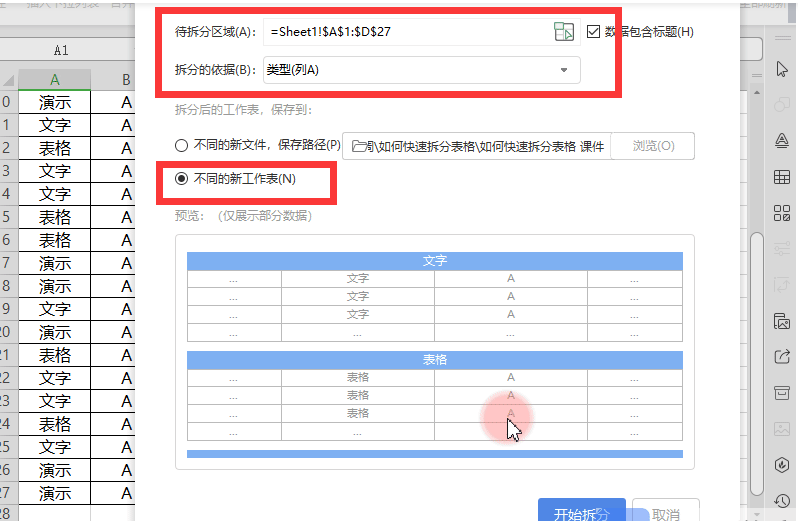Click the share export icon in right sidebar
Viewport: 798px width, 521px height.
coord(782,357)
